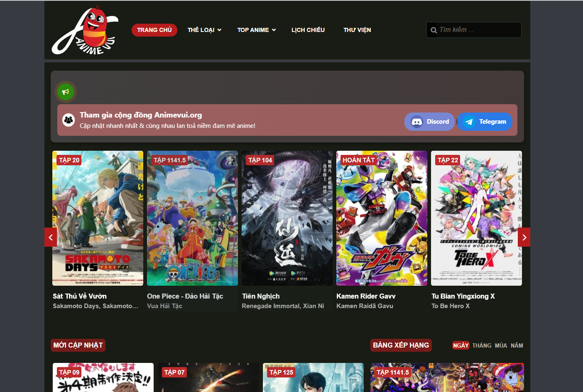Switch ranking to Tháng

pos(482,345)
